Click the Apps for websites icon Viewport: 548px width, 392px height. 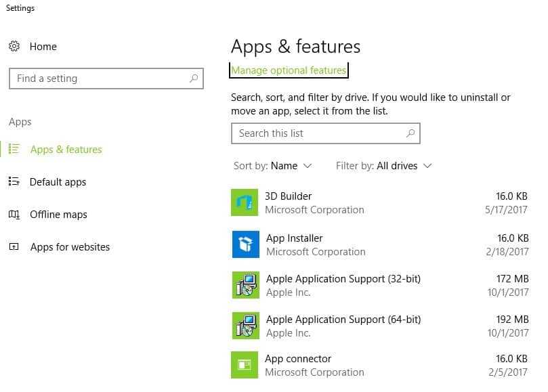click(x=14, y=246)
